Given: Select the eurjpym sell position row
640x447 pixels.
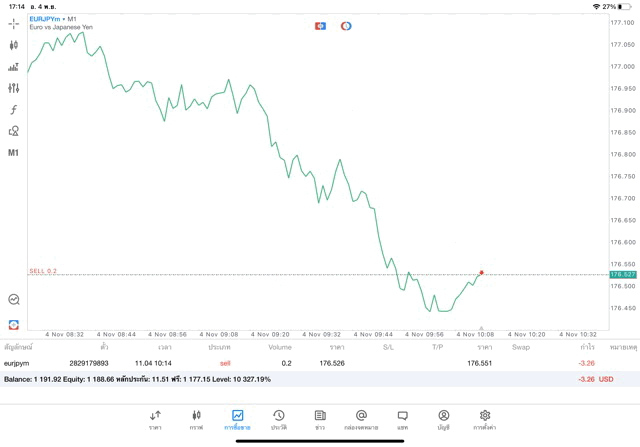Looking at the screenshot, I should coord(300,363).
